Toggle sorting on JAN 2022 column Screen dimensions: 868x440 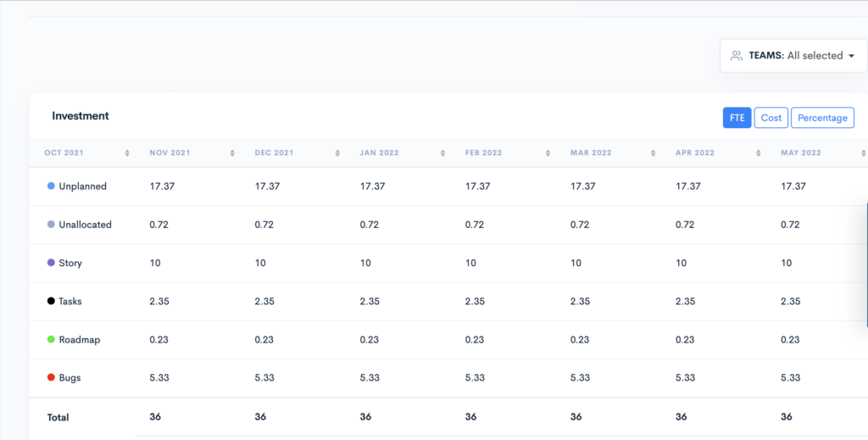(442, 153)
